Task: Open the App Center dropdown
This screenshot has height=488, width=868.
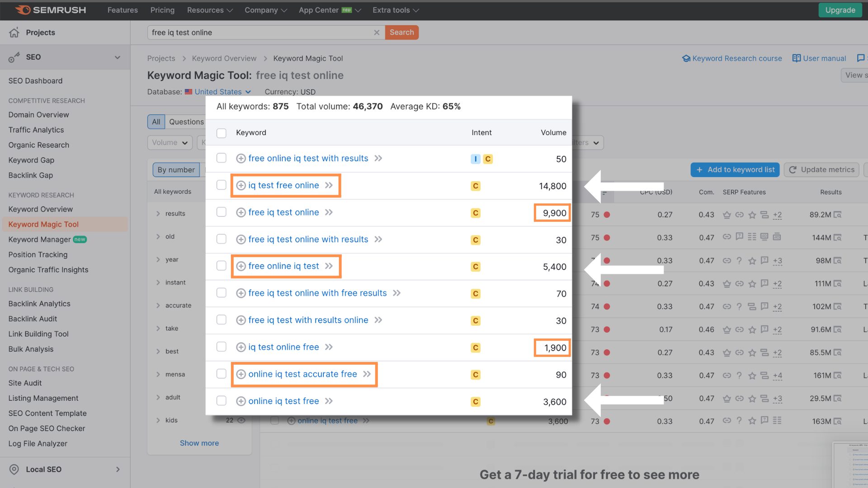Action: coord(330,10)
